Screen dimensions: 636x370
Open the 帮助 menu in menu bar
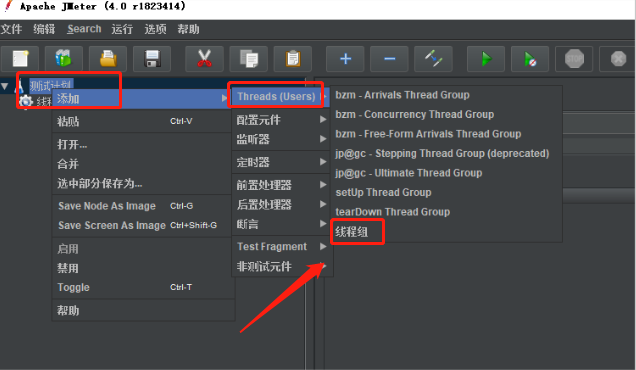coord(188,29)
